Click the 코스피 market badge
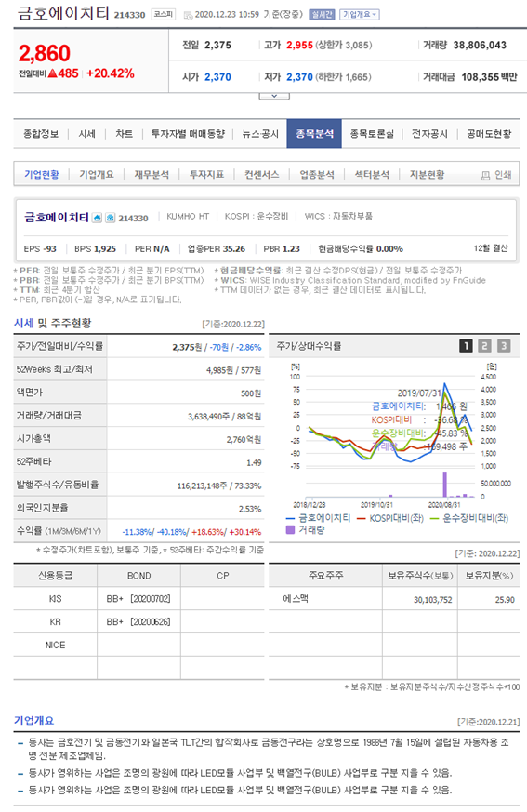This screenshot has width=527, height=812. click(163, 15)
